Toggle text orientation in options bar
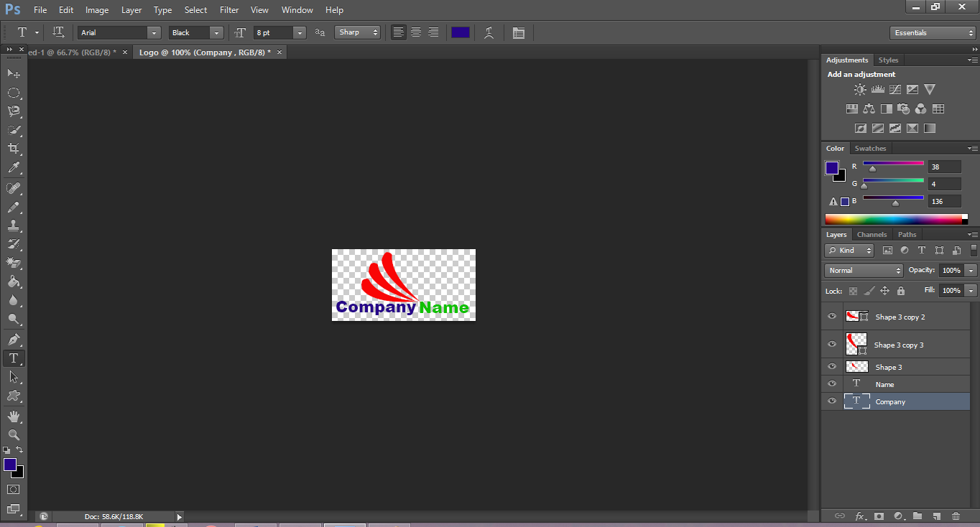The width and height of the screenshot is (980, 527). [59, 32]
